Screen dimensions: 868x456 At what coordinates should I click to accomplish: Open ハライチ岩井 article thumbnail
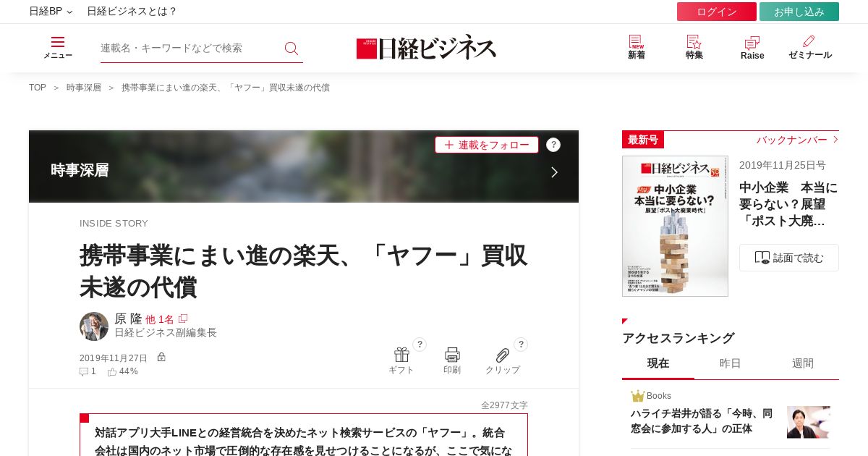click(x=809, y=422)
